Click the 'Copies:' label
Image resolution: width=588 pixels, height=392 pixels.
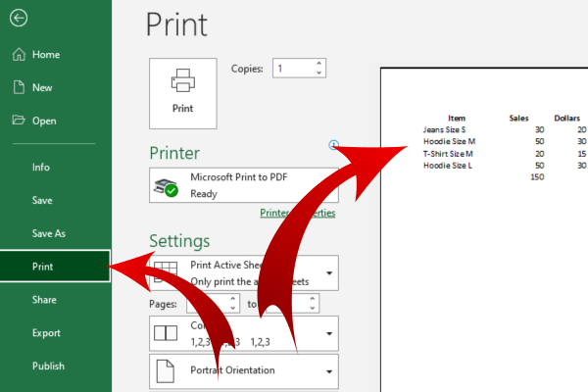click(x=247, y=69)
